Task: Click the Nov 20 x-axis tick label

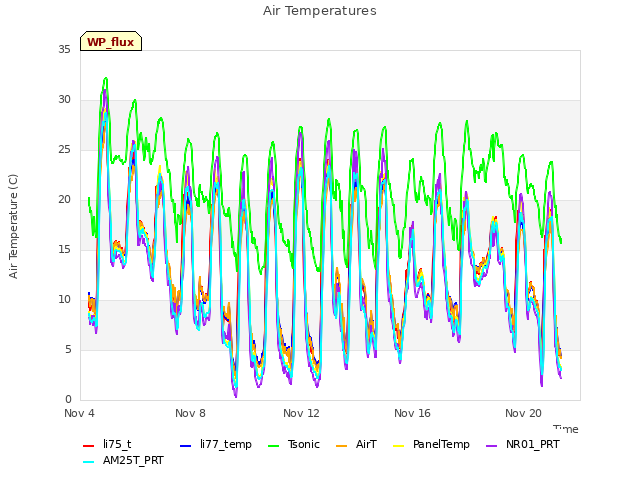Action: tap(523, 413)
